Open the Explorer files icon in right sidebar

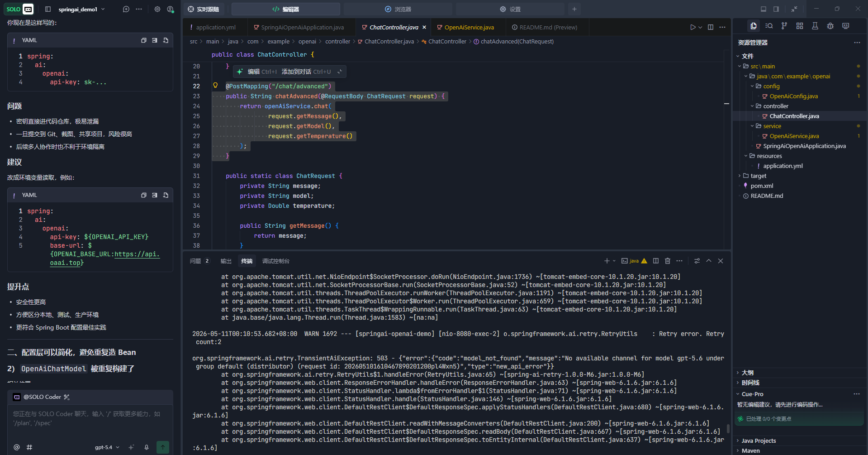tap(754, 26)
